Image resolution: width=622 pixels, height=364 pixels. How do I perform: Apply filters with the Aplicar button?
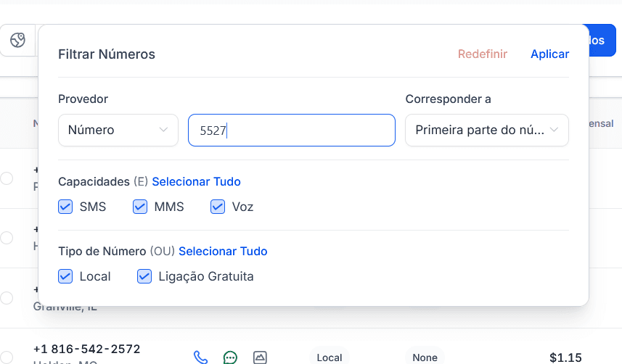pos(549,54)
